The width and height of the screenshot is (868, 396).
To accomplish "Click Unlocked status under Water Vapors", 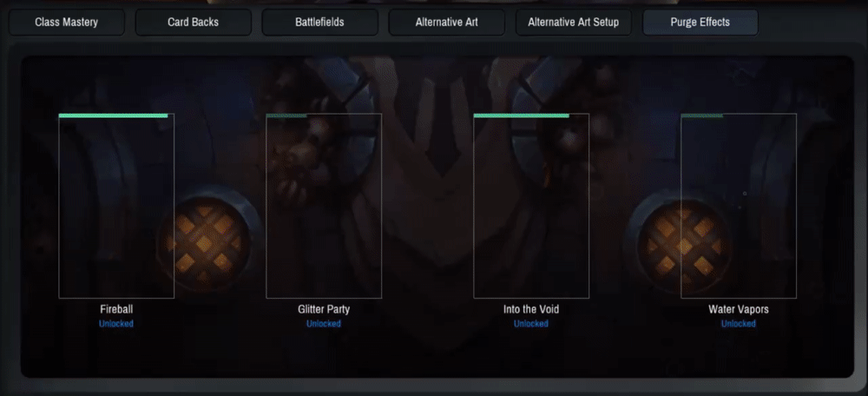I will click(739, 323).
